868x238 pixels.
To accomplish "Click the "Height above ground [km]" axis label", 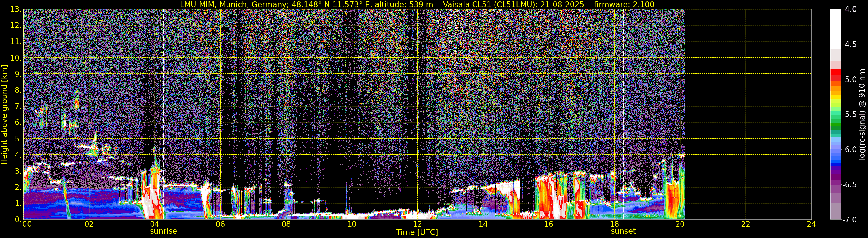I will (x=4, y=115).
